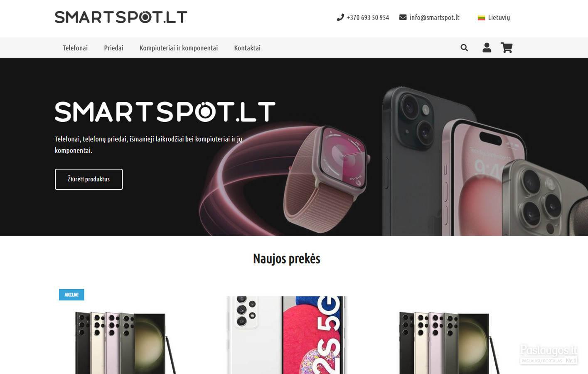This screenshot has height=374, width=588.
Task: Open the search magnifier icon
Action: [x=464, y=48]
